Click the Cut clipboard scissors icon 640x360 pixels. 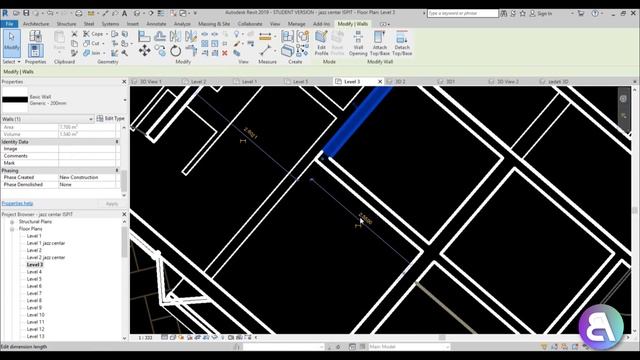pyautogui.click(x=74, y=34)
